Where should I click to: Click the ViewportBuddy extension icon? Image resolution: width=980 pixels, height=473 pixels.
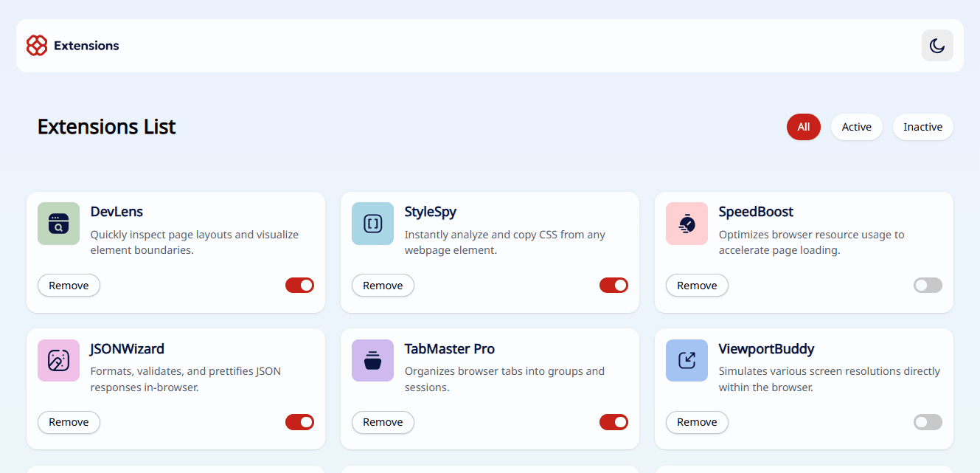687,360
